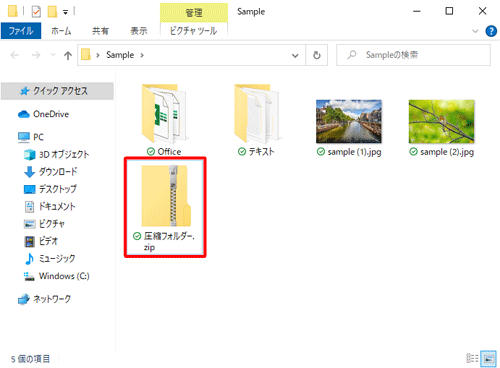Close the Sample window
The width and height of the screenshot is (500, 368).
pyautogui.click(x=482, y=11)
